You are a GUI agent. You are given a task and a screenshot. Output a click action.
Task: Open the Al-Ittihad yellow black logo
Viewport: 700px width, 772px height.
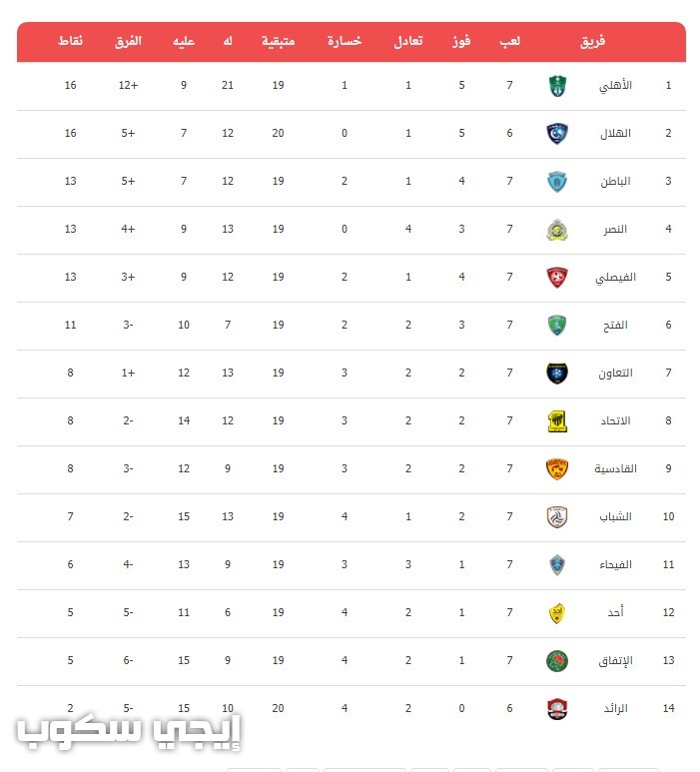click(557, 421)
